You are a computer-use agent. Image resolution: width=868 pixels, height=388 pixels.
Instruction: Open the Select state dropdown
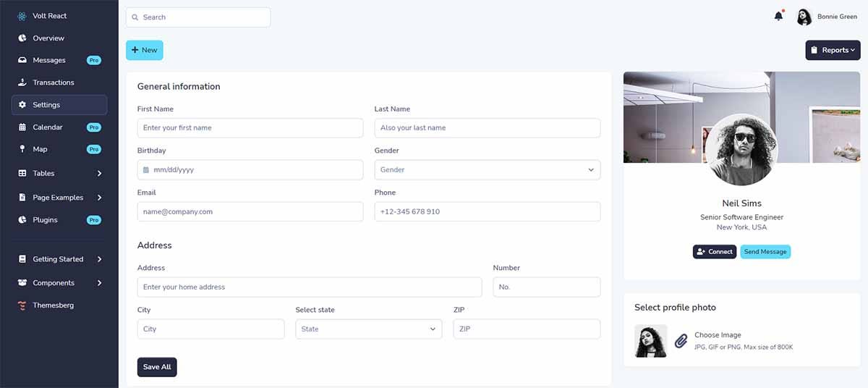[368, 329]
